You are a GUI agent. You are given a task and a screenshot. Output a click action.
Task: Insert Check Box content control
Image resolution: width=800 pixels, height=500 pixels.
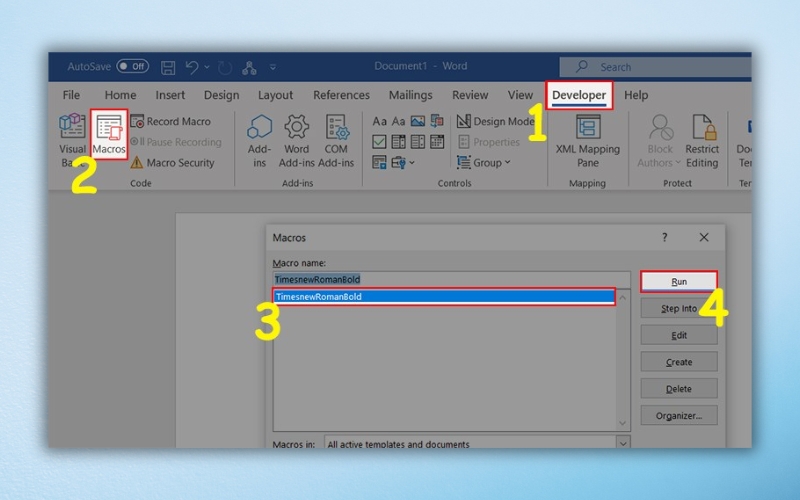pos(379,141)
